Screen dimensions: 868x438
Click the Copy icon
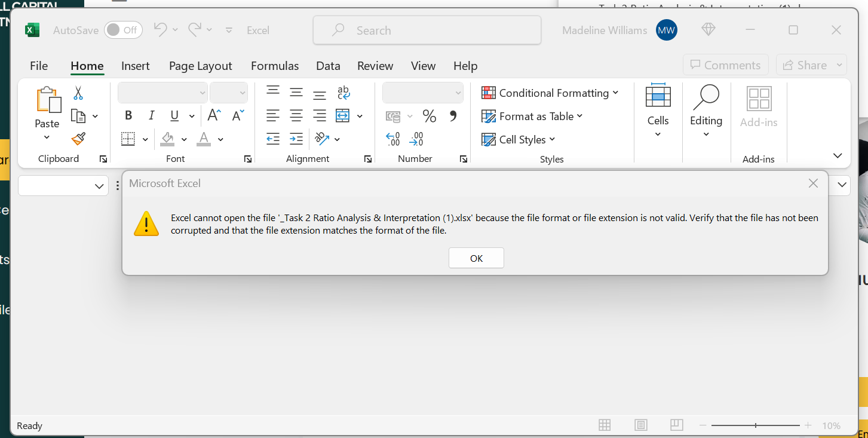click(78, 116)
